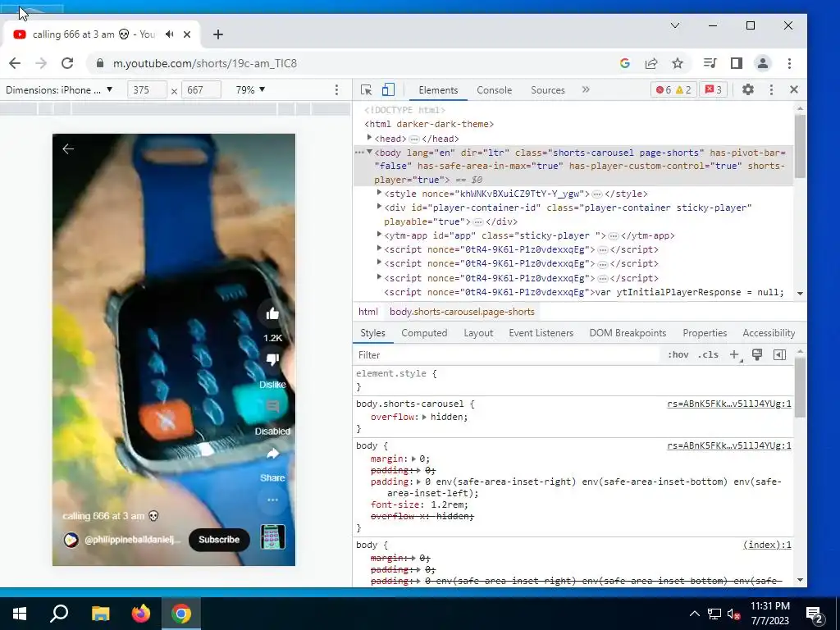Share the short via arrow icon
The width and height of the screenshot is (840, 630).
[x=272, y=454]
